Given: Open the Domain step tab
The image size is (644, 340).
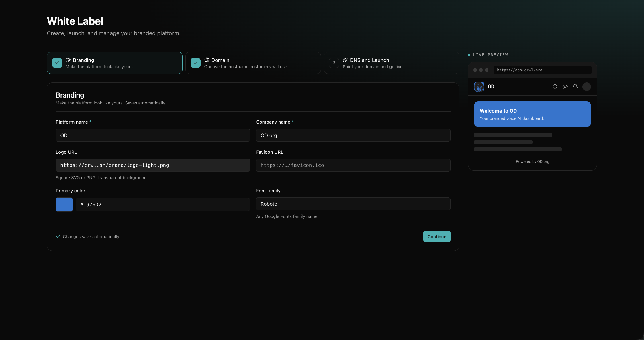Looking at the screenshot, I should [x=253, y=63].
